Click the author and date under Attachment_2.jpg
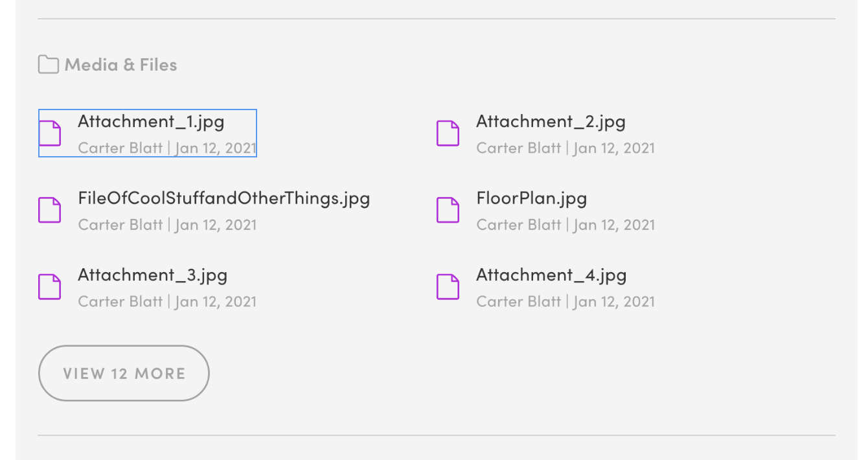868x460 pixels. point(565,148)
